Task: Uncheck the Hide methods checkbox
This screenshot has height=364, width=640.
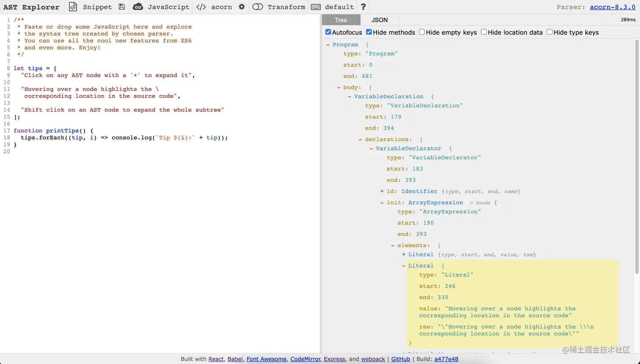Action: click(x=369, y=32)
